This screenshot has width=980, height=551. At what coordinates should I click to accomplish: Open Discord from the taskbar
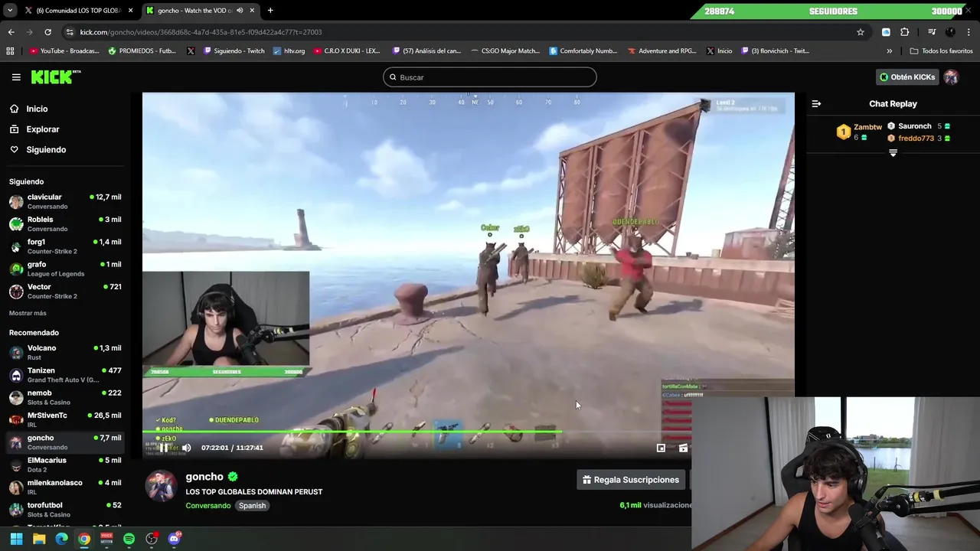tap(175, 539)
